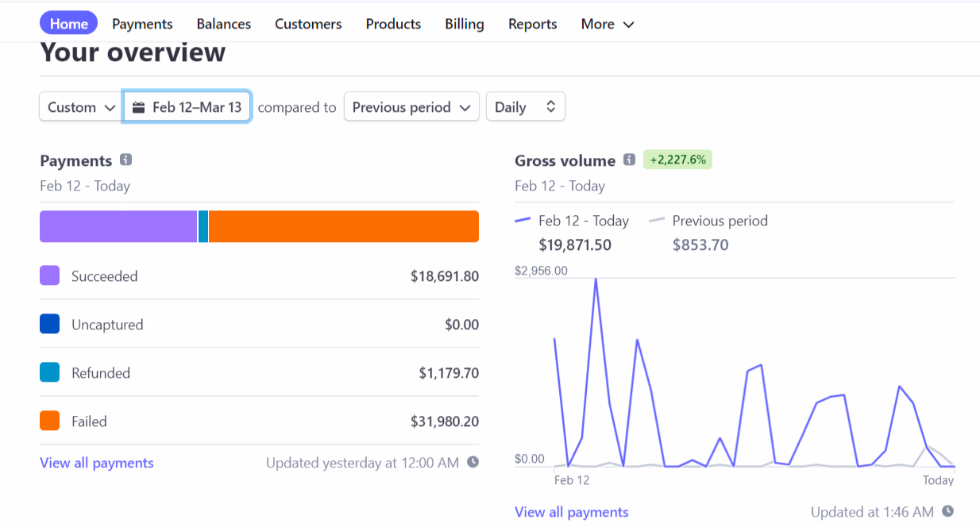This screenshot has height=527, width=980.
Task: Click View all payments under Payments list
Action: click(x=97, y=463)
